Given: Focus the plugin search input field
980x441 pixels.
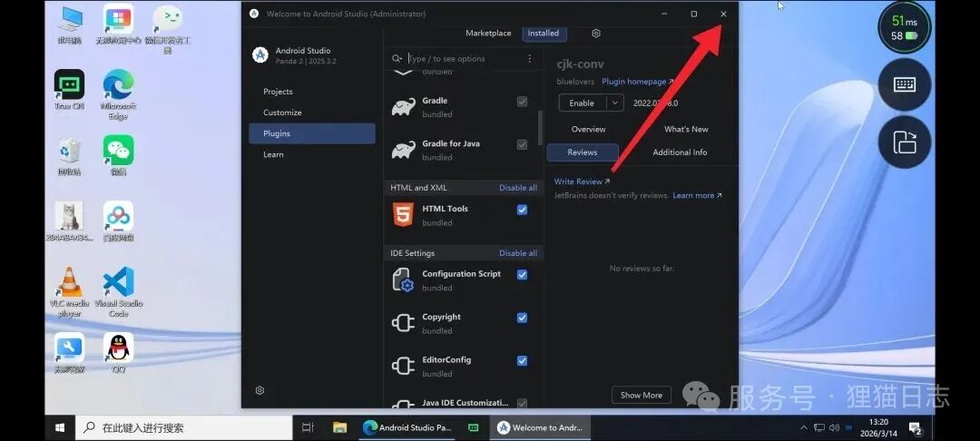Looking at the screenshot, I should 463,58.
